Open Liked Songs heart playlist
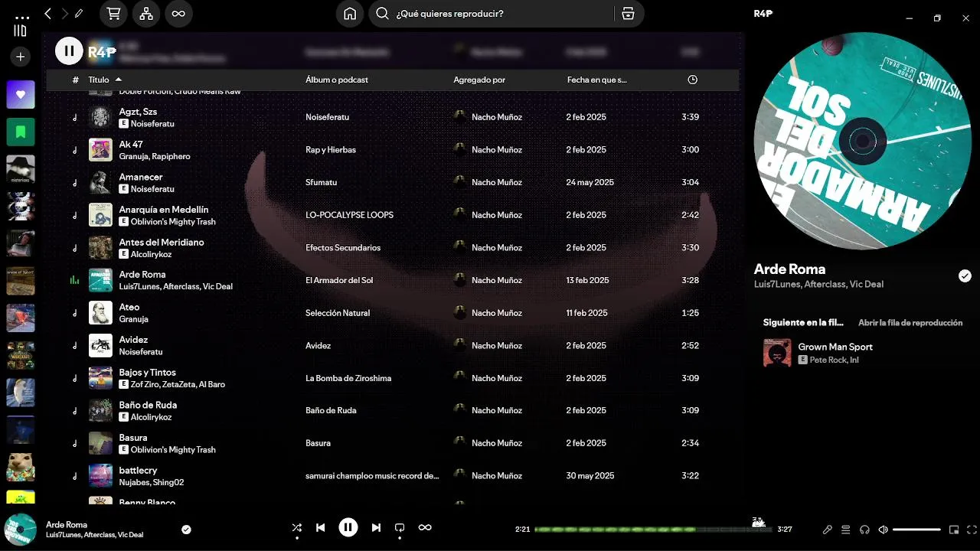This screenshot has height=551, width=980. (21, 95)
